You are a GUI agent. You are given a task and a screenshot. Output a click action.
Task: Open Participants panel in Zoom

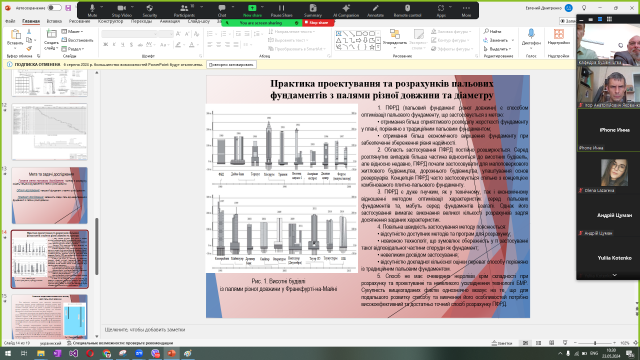click(184, 10)
